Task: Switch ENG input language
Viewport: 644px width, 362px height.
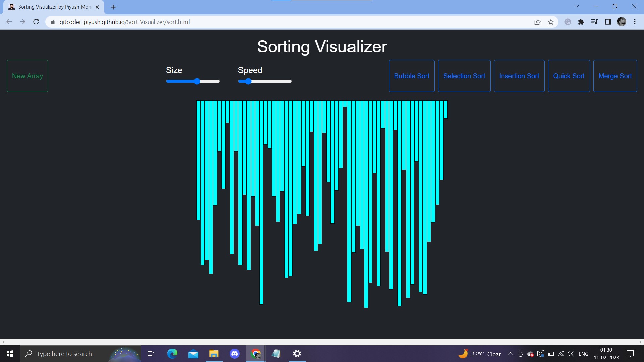Action: [583, 354]
